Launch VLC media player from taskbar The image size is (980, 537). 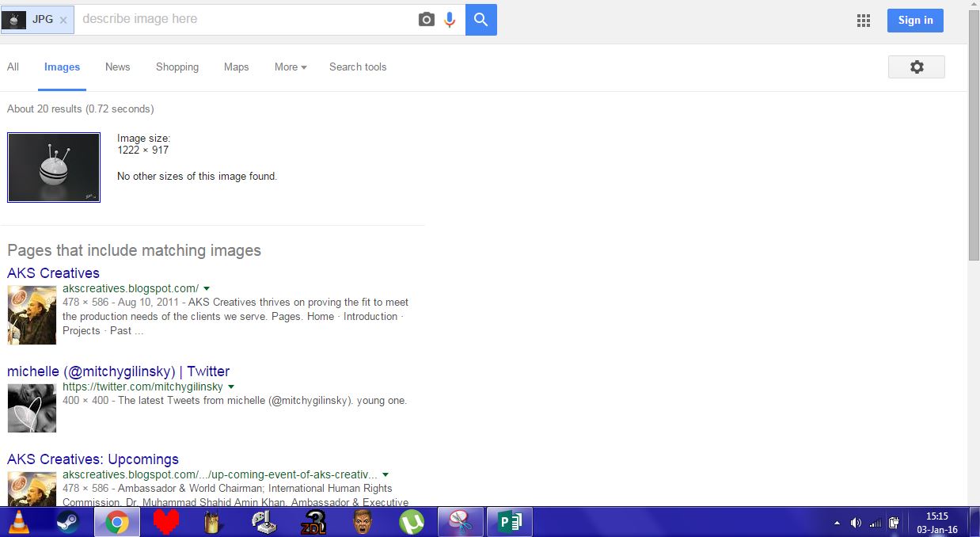click(x=19, y=523)
